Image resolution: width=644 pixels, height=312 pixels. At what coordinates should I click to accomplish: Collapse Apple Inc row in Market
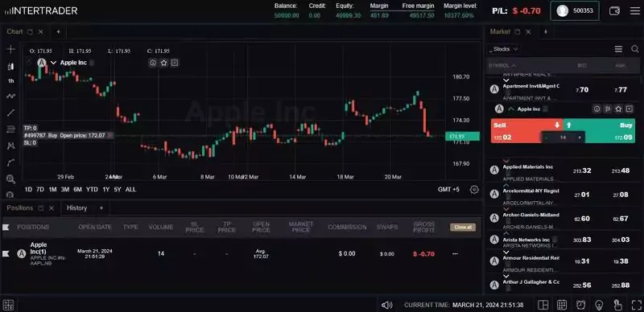pos(510,109)
